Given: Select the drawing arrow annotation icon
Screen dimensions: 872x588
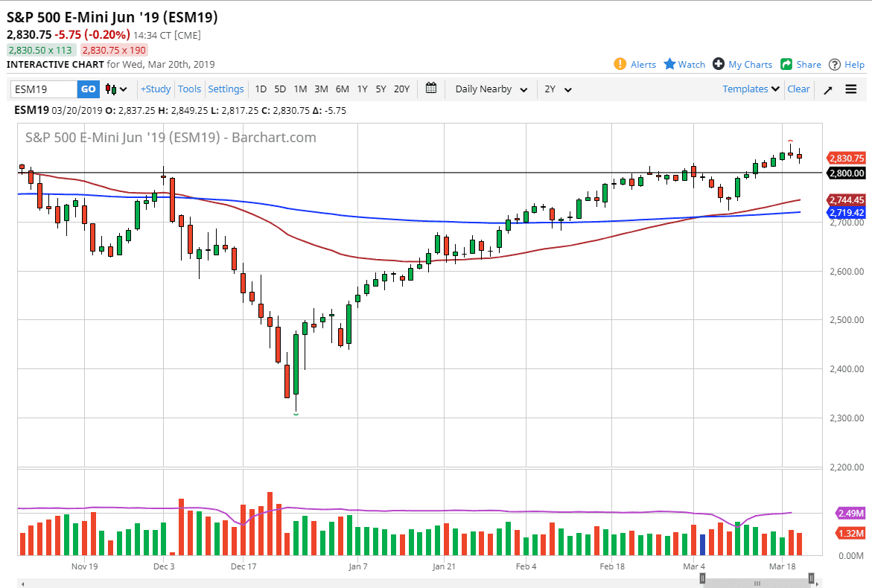Looking at the screenshot, I should [827, 89].
